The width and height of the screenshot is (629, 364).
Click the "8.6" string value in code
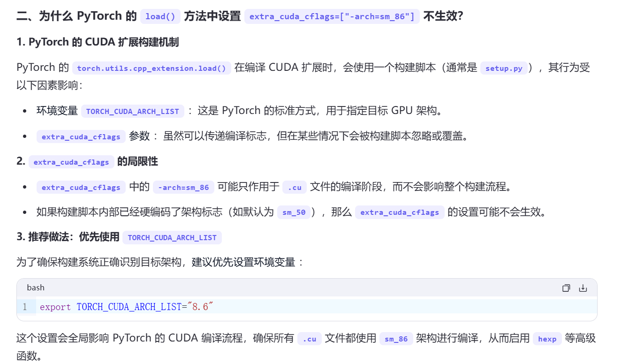pyautogui.click(x=200, y=307)
